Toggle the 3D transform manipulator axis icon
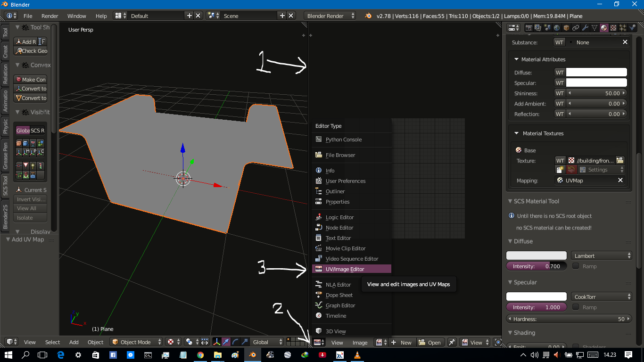Image resolution: width=644 pixels, height=362 pixels. pos(217,342)
